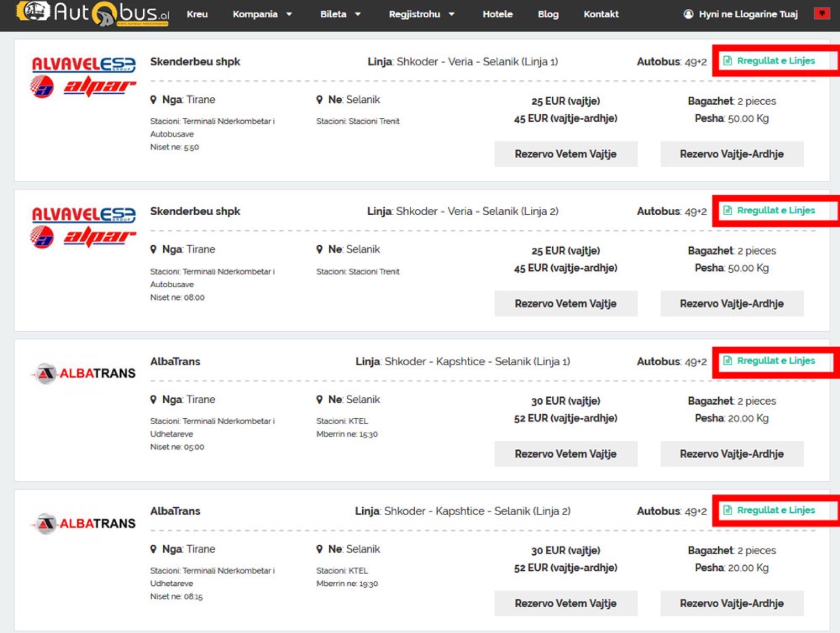Viewport: 840px width, 633px height.
Task: Reserve one-way ticket on Veria Linja 1
Action: pyautogui.click(x=566, y=154)
